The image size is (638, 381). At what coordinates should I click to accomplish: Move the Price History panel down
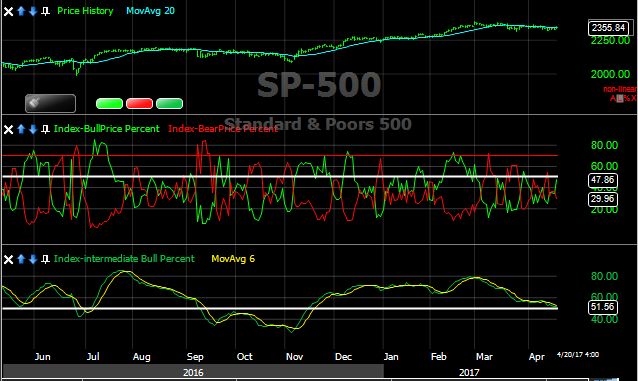(x=33, y=11)
